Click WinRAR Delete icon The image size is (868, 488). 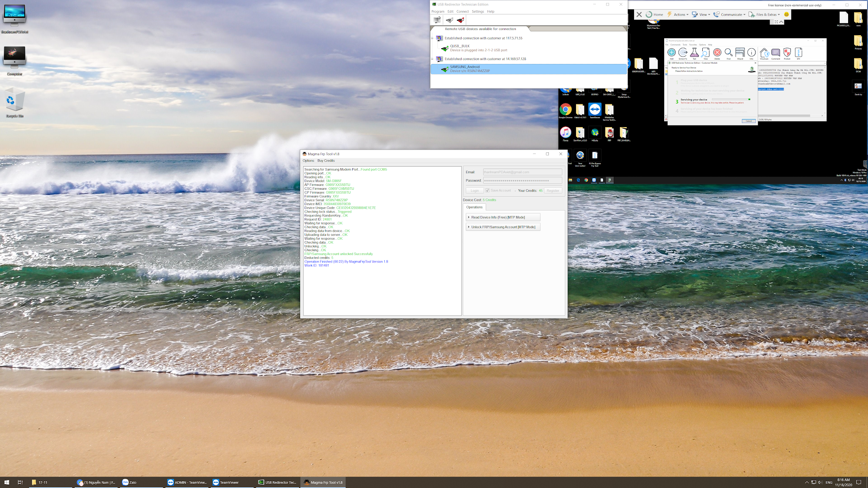717,53
